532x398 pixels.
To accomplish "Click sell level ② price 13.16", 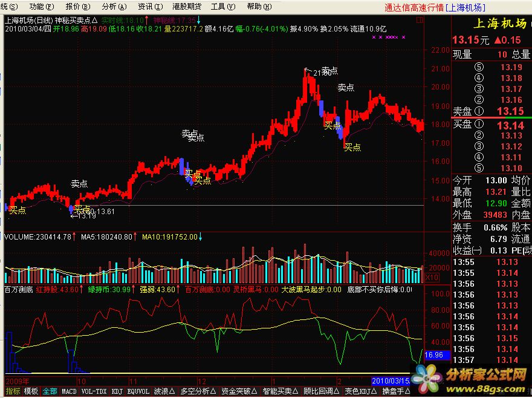I will tap(511, 100).
